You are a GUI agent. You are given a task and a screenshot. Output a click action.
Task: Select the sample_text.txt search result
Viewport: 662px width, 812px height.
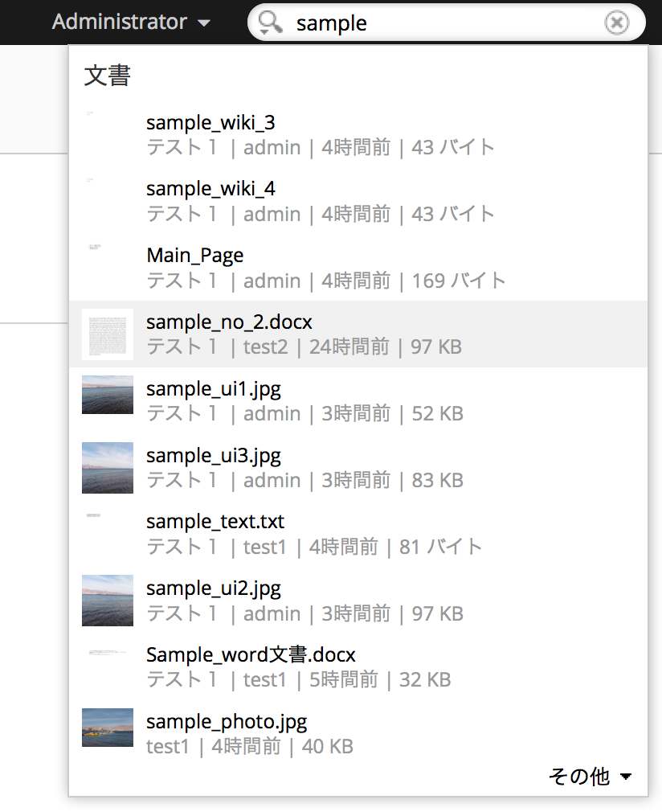(x=215, y=522)
